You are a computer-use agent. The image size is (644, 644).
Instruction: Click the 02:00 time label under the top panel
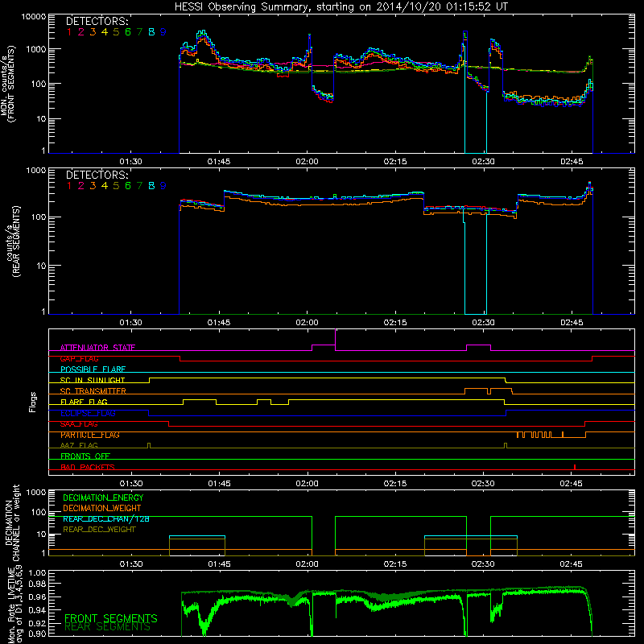click(x=308, y=162)
